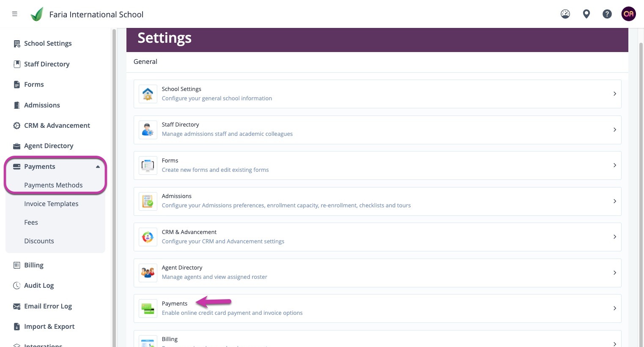The width and height of the screenshot is (644, 347).
Task: Click Admissions checklist icon in settings list
Action: (148, 201)
